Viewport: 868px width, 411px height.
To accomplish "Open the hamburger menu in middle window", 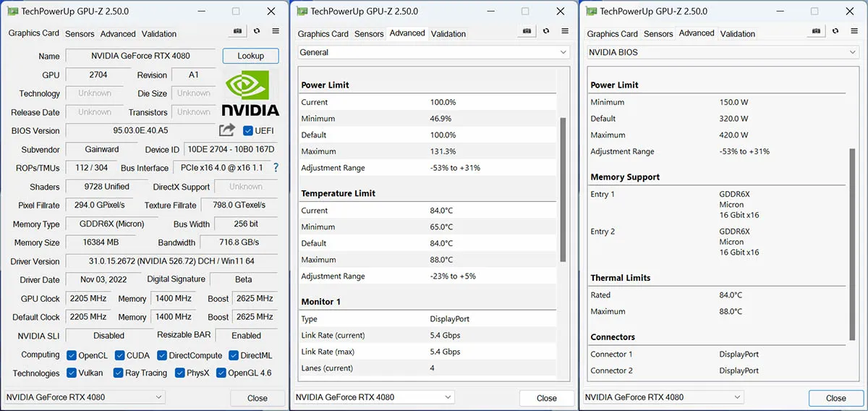I will point(565,32).
